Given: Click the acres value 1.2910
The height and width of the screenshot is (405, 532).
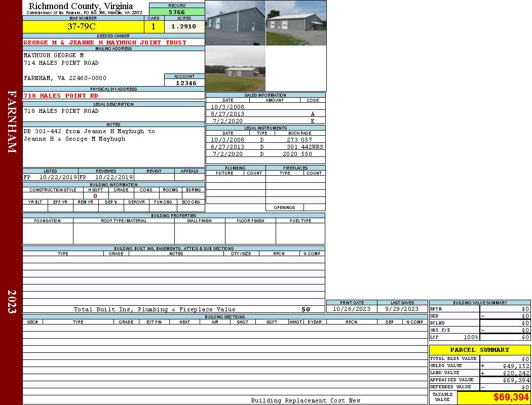Looking at the screenshot, I should (184, 27).
